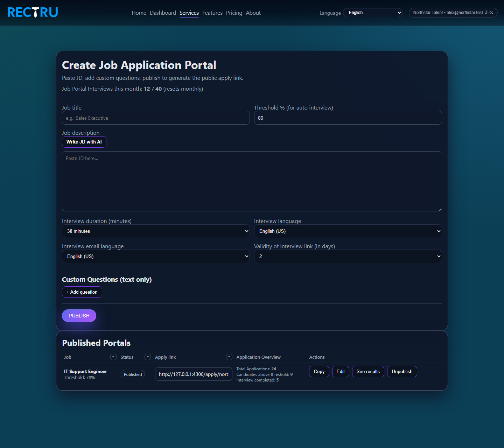504x448 pixels.
Task: Open the Status column filter icon
Action: [147, 357]
